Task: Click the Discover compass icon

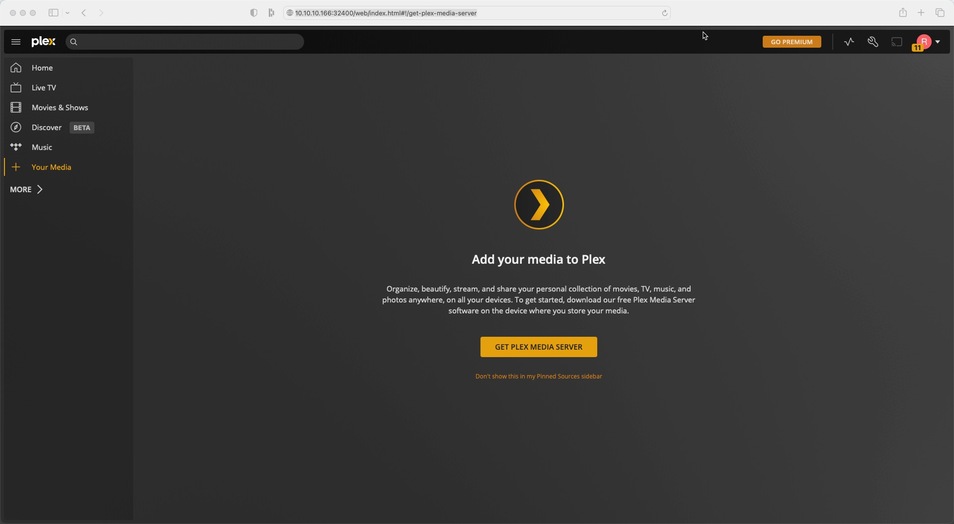Action: pyautogui.click(x=16, y=127)
